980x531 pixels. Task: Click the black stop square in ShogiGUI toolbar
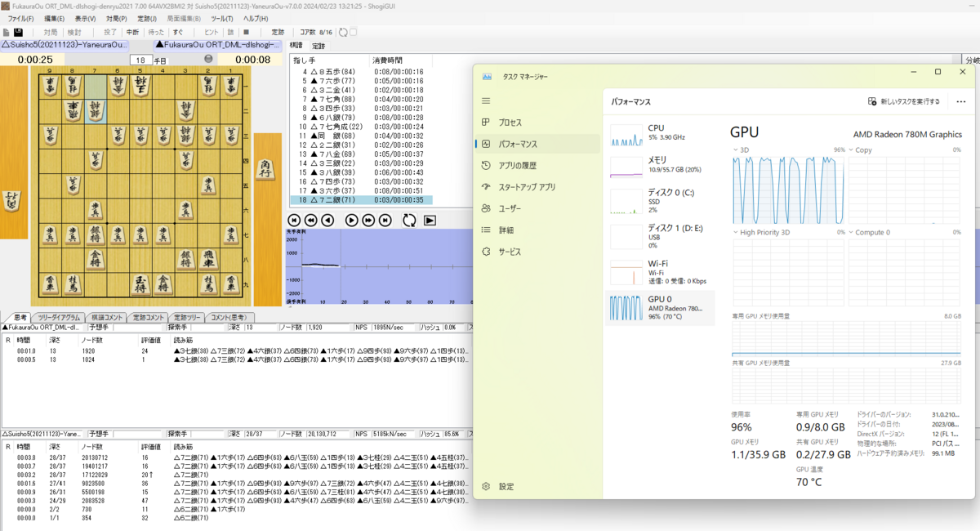247,32
